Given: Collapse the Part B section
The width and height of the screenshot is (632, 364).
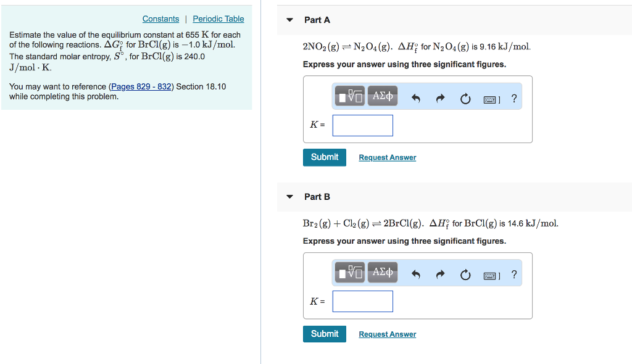Looking at the screenshot, I should click(x=289, y=196).
